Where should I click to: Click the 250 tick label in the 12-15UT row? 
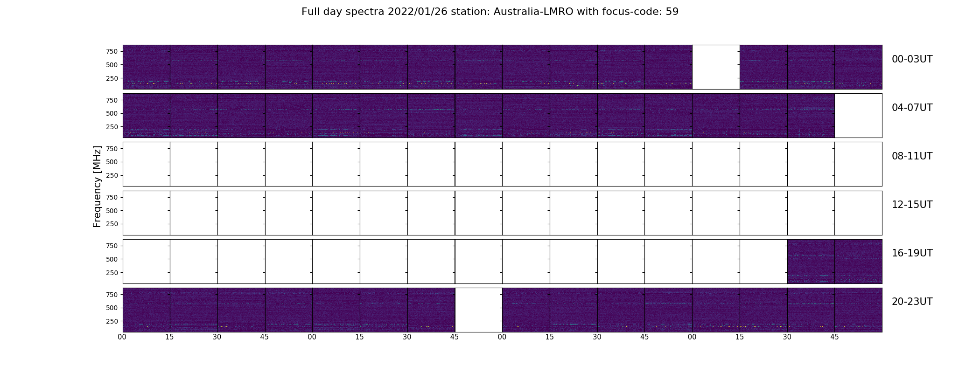coord(112,224)
